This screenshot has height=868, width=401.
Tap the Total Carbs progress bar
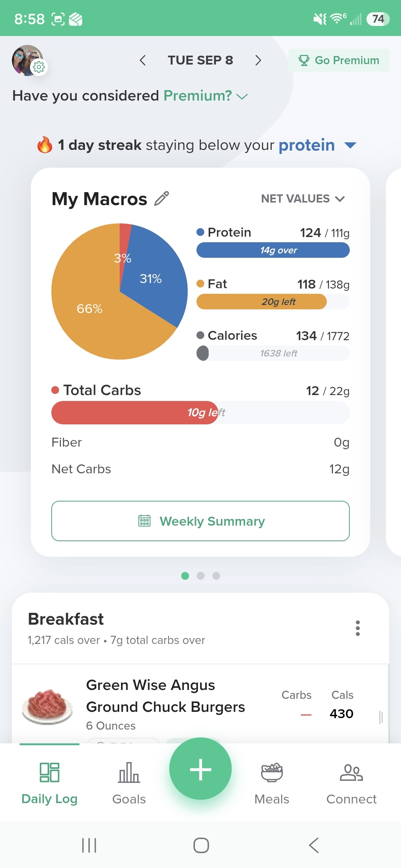click(200, 412)
